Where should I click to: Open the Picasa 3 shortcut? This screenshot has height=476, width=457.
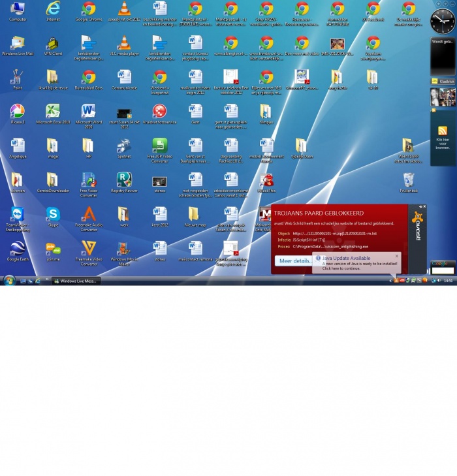click(x=18, y=114)
